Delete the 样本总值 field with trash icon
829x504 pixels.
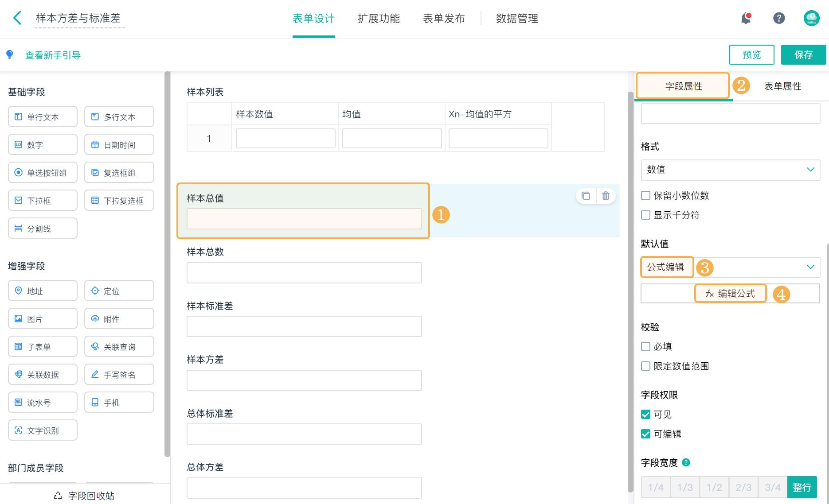[606, 196]
